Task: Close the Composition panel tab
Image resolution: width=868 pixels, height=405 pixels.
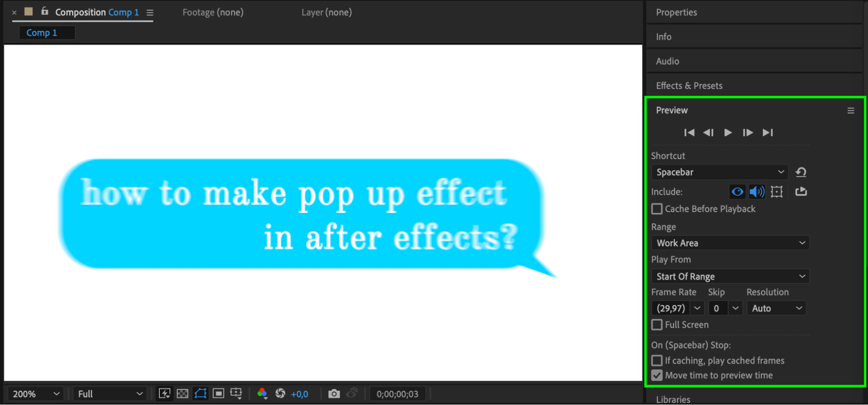Action: tap(14, 13)
